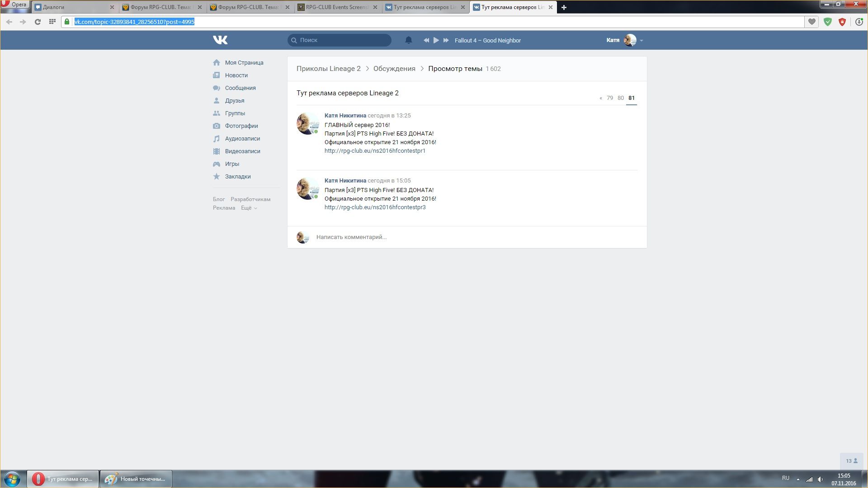Open Windows Start menu

click(x=12, y=479)
